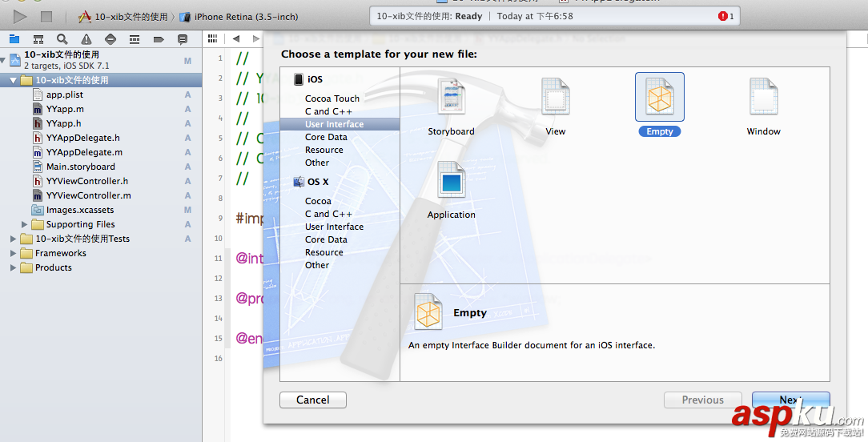Run the project with the Play button

click(x=20, y=17)
